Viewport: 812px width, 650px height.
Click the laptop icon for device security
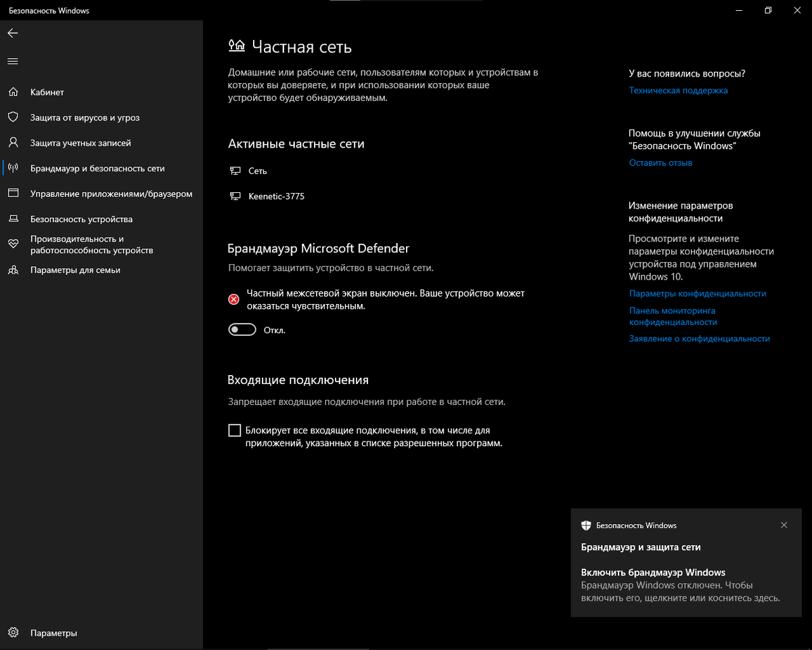click(x=13, y=219)
